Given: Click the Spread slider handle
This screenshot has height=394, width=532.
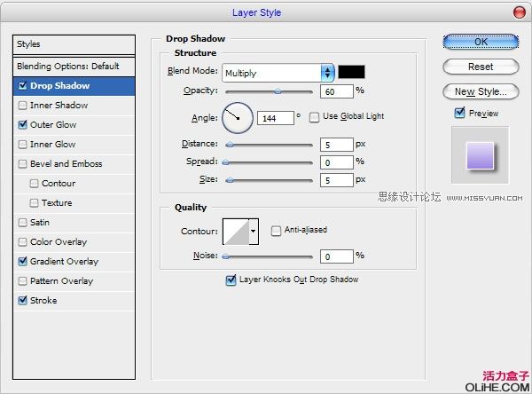Looking at the screenshot, I should (226, 162).
